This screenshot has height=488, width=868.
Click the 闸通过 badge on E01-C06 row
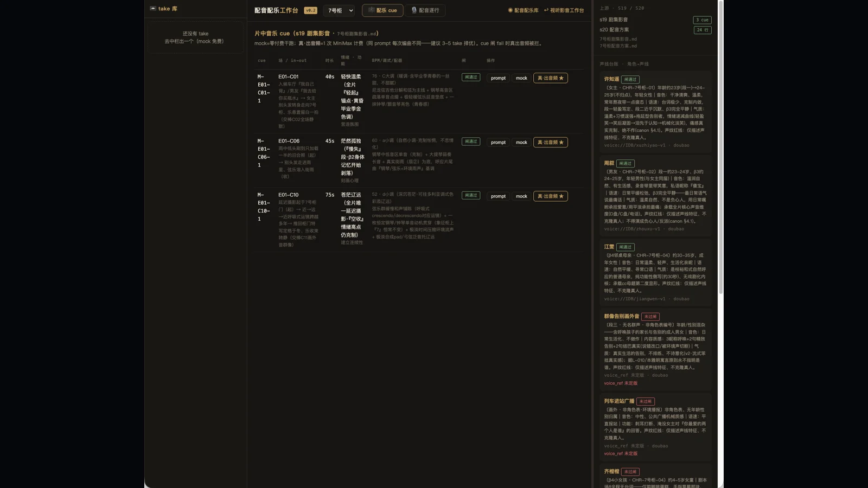(471, 142)
